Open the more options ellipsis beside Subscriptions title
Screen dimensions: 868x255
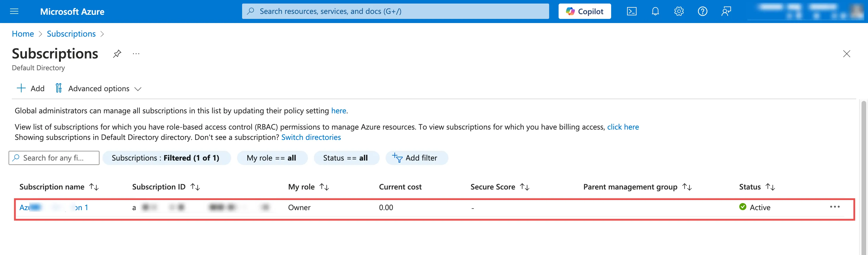pyautogui.click(x=136, y=53)
